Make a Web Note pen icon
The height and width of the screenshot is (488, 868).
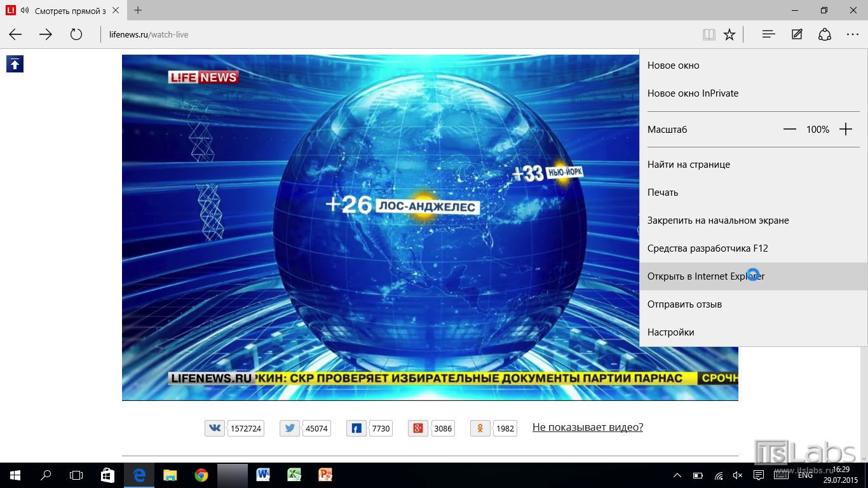797,34
